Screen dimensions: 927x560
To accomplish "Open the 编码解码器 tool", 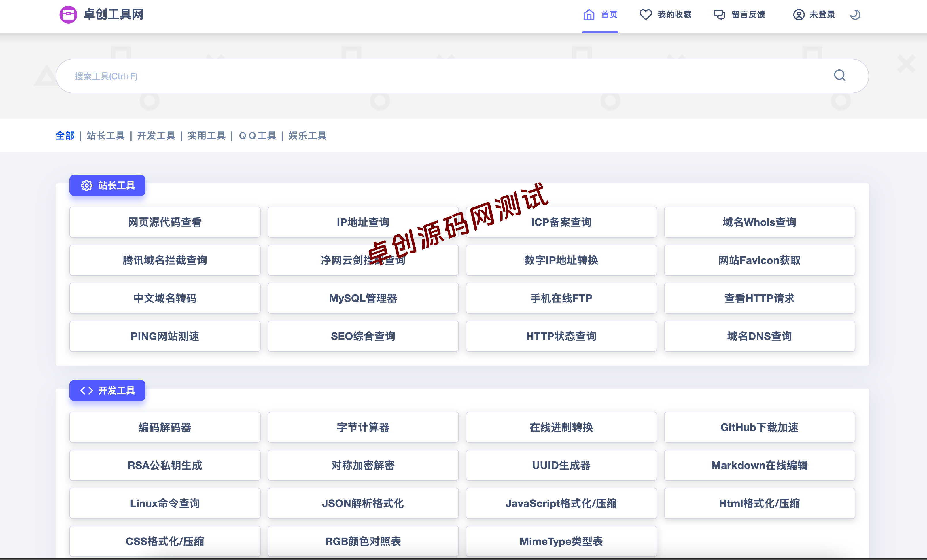I will [165, 427].
